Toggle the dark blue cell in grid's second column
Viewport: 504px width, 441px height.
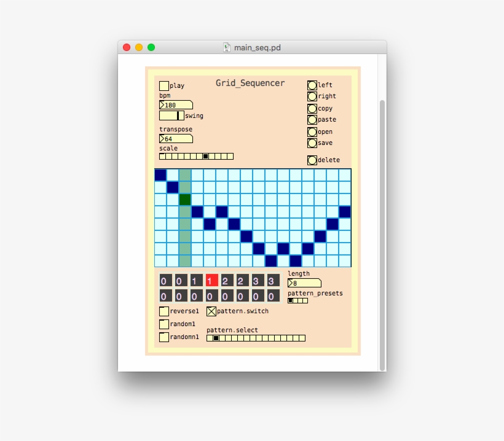(173, 187)
